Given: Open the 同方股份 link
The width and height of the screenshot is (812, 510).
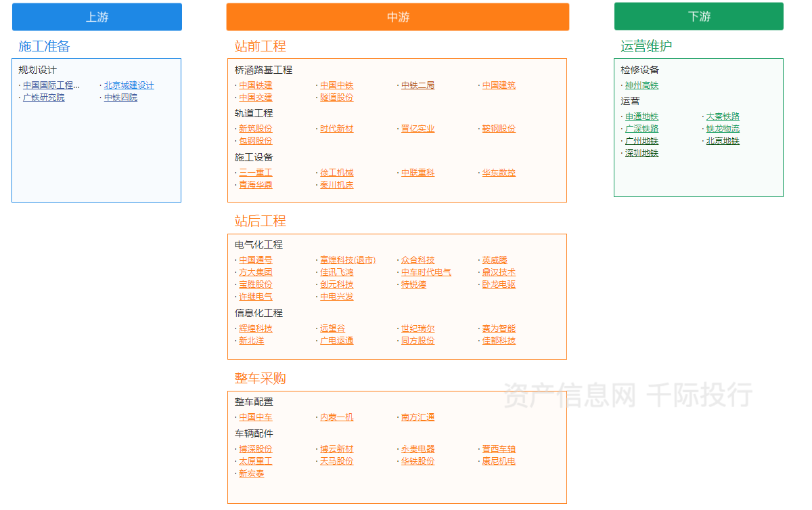Looking at the screenshot, I should pyautogui.click(x=418, y=341).
